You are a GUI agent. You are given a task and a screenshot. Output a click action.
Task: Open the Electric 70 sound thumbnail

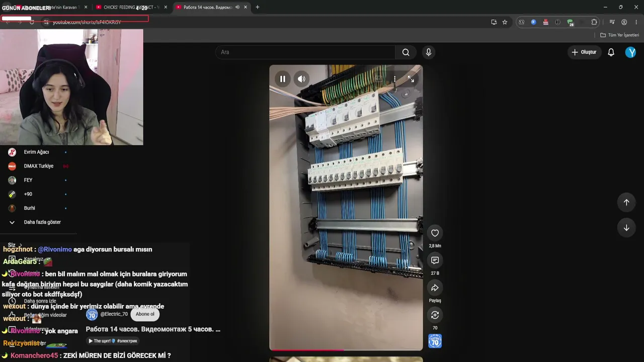[x=435, y=341]
